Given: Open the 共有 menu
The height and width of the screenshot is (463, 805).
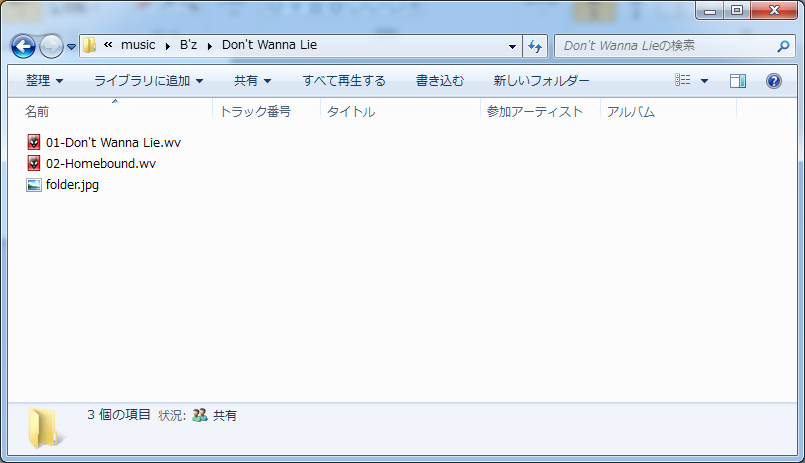Looking at the screenshot, I should coord(252,81).
